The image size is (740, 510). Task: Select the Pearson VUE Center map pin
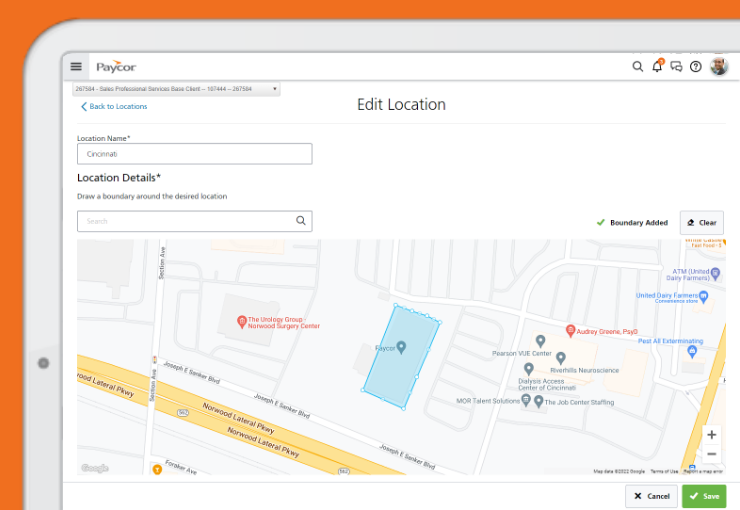coord(540,341)
